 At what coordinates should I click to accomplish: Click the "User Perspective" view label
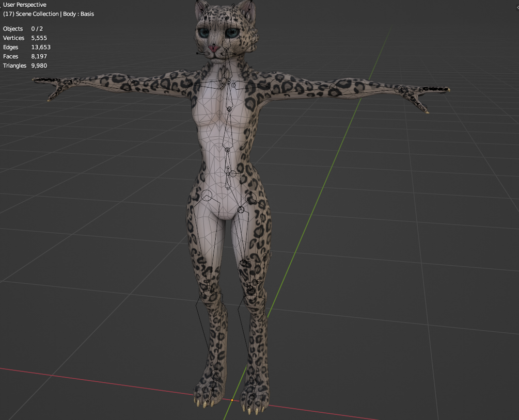(x=24, y=5)
